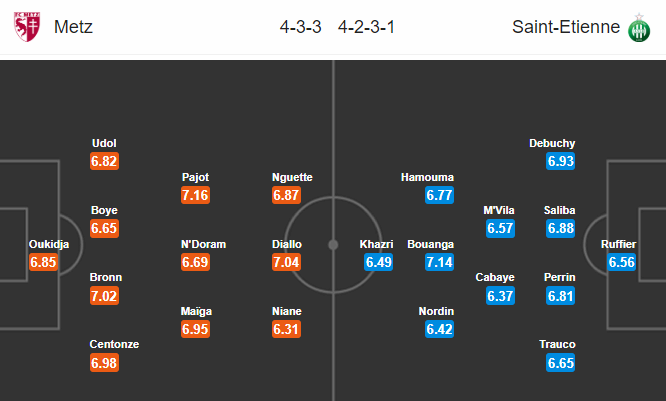Click the Saint-Etienne club crest

coord(639,28)
